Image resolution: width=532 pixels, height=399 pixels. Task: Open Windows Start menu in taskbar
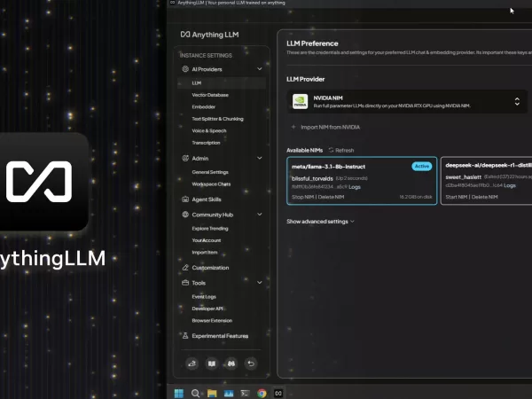pos(179,393)
